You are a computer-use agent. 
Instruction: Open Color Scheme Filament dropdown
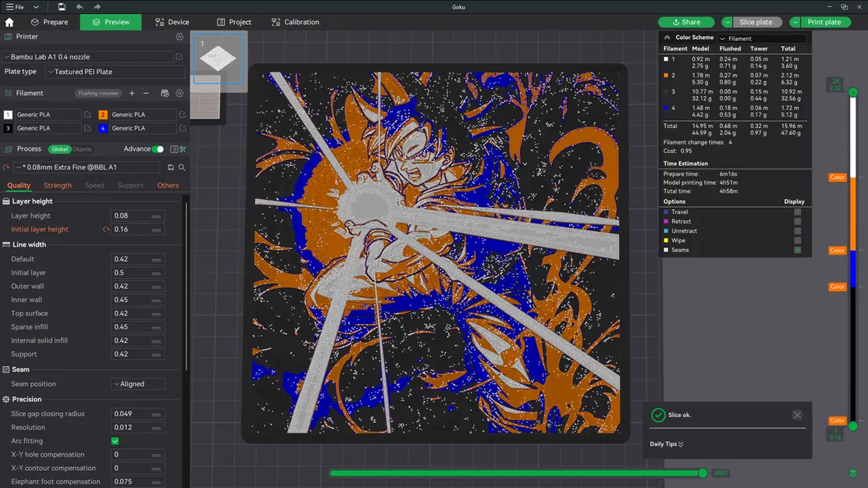coord(763,38)
